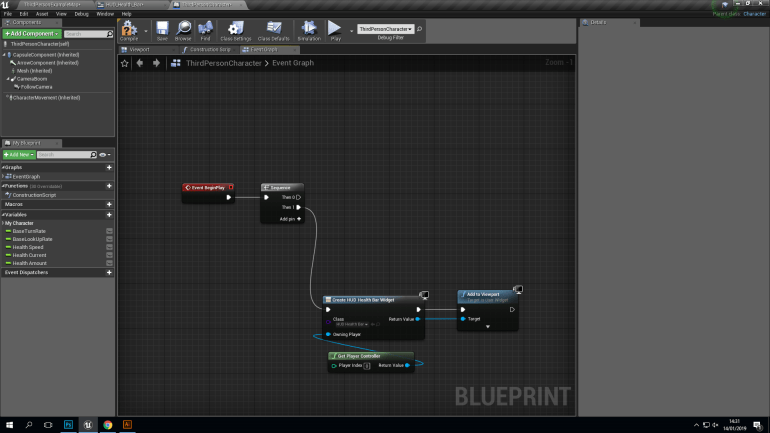Toggle BaseTurnRate editable eye
Viewport: 770px width, 433px height.
(x=109, y=231)
